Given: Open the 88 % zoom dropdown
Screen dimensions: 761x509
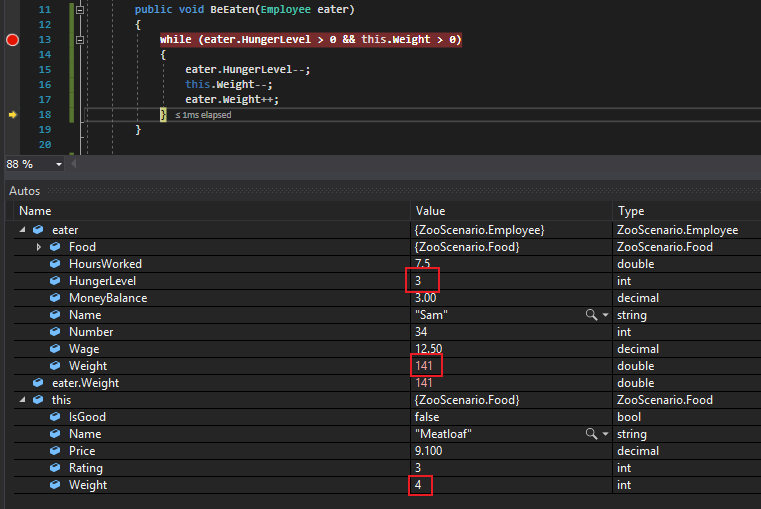Looking at the screenshot, I should tap(59, 164).
